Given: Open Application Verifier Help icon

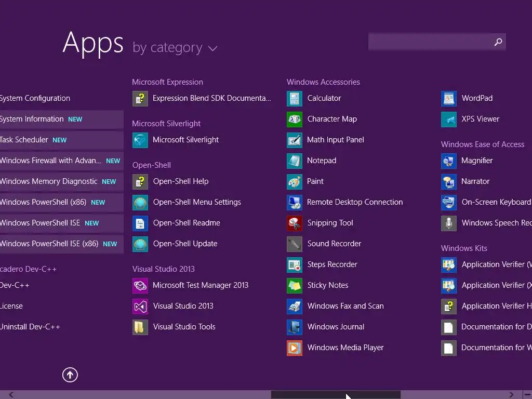Looking at the screenshot, I should point(448,307).
